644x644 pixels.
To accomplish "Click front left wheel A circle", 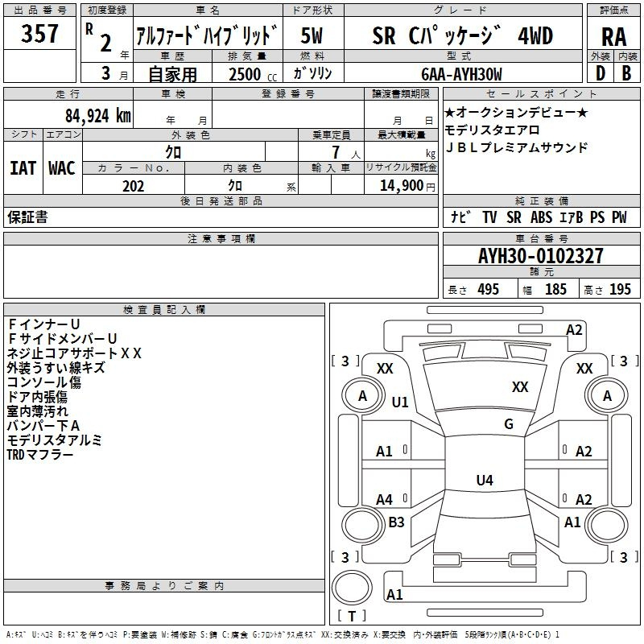I will (x=362, y=396).
